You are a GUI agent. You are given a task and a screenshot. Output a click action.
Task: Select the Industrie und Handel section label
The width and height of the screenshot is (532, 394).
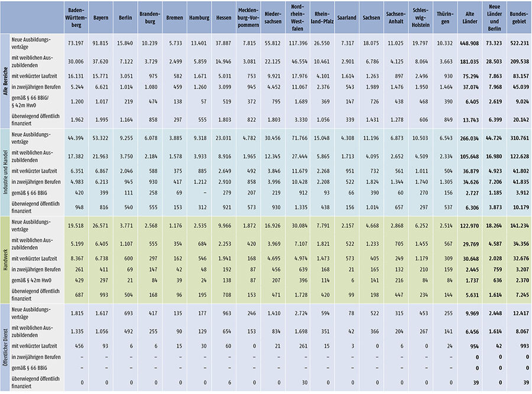tap(6, 173)
